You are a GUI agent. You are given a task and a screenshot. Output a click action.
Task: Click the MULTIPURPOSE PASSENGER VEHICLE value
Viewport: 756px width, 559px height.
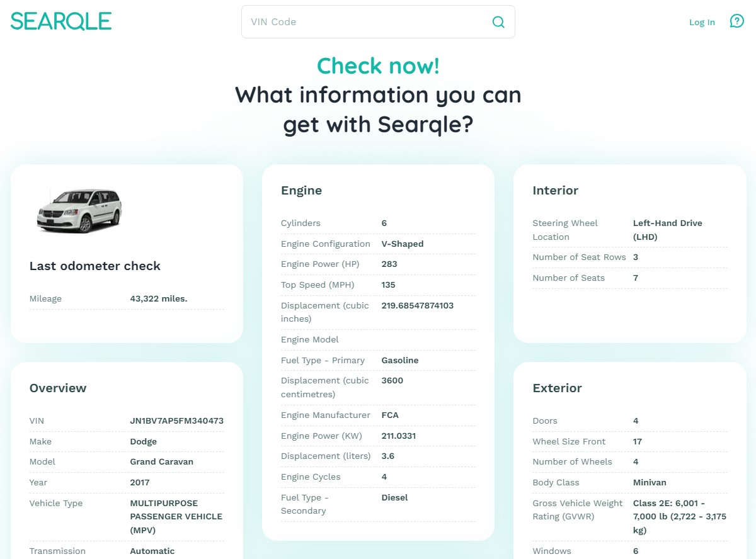click(176, 516)
